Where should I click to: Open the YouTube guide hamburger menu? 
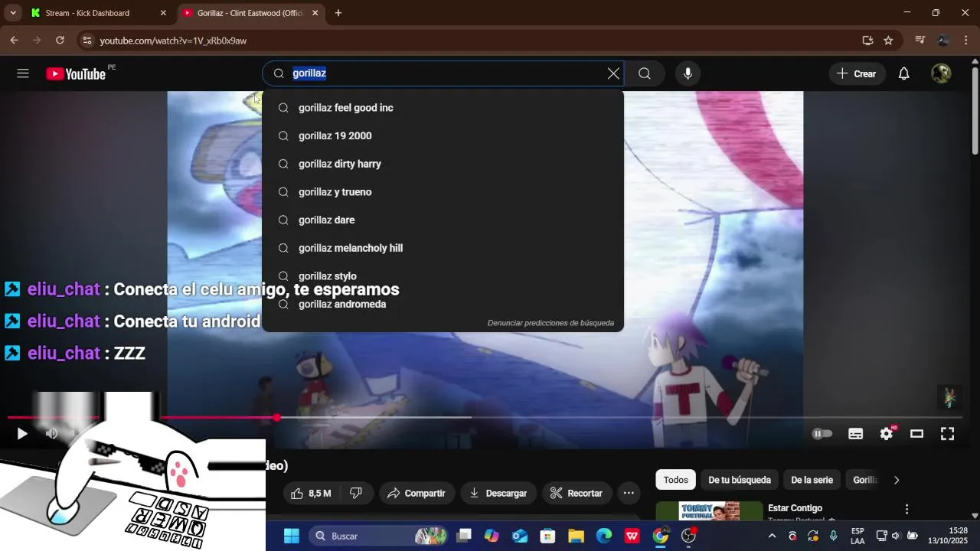(x=23, y=73)
